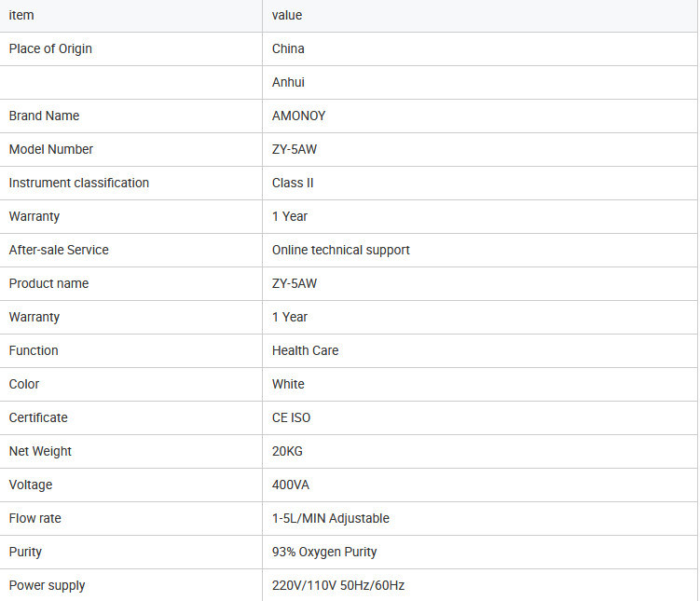Screen dimensions: 700x601
Task: Click the "China" value cell
Action: point(288,48)
